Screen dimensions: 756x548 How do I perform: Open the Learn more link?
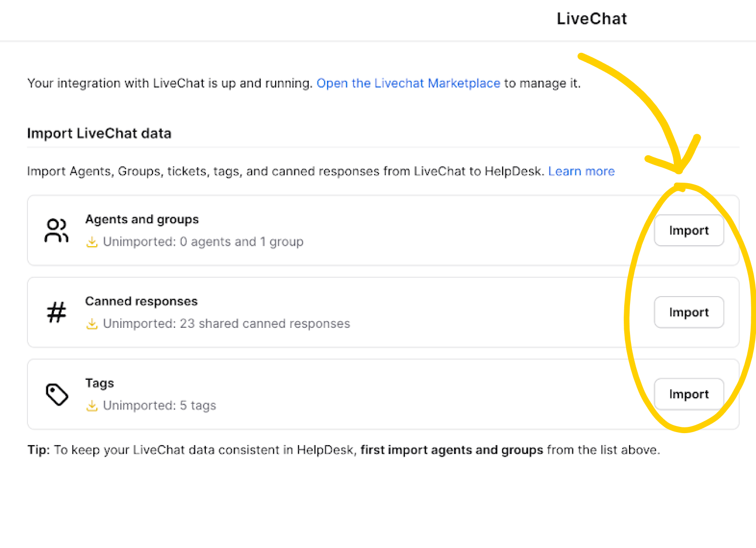click(581, 171)
